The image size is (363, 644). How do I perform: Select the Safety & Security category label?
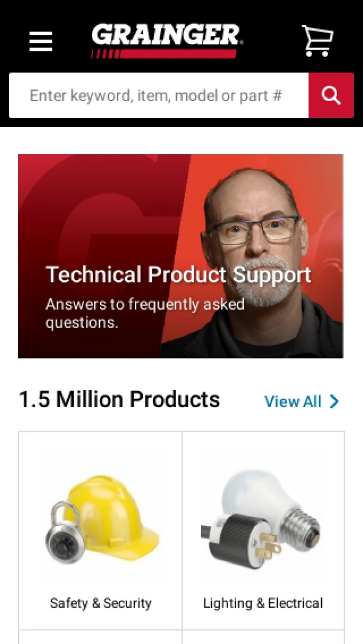(100, 603)
